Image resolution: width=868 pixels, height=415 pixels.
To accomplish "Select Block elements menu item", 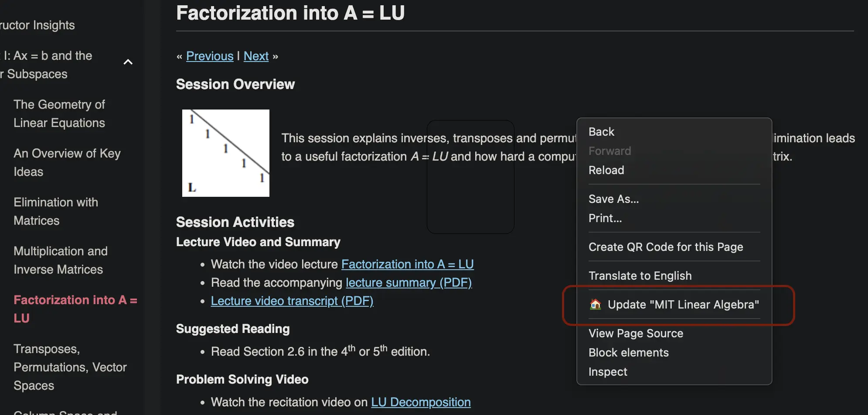I will pyautogui.click(x=628, y=353).
